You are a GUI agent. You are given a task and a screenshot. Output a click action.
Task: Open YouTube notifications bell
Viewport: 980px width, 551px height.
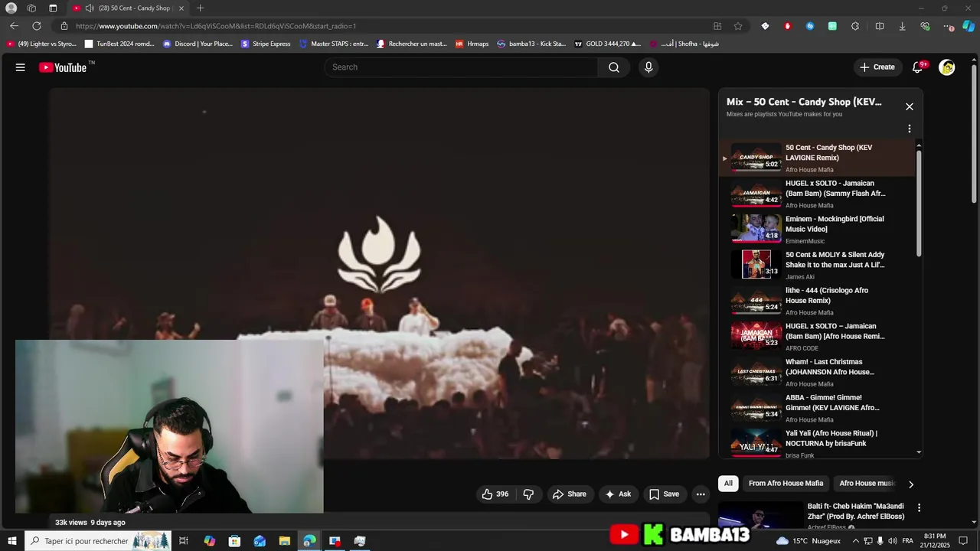[917, 67]
